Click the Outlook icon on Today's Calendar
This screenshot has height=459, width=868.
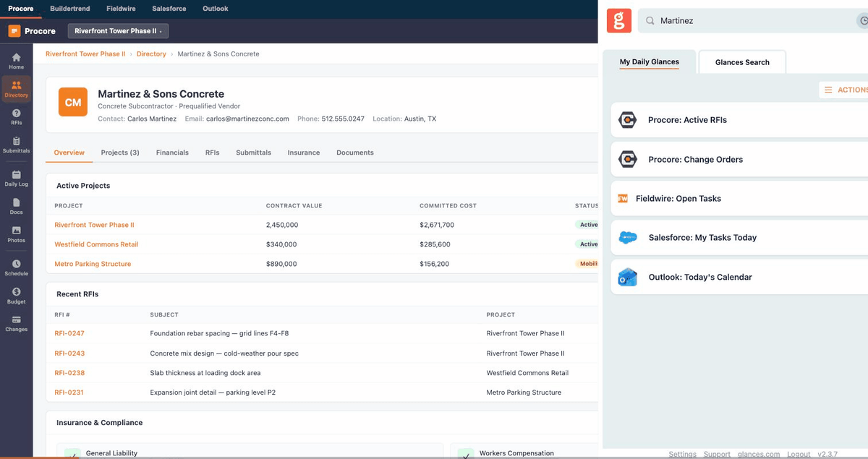[627, 277]
